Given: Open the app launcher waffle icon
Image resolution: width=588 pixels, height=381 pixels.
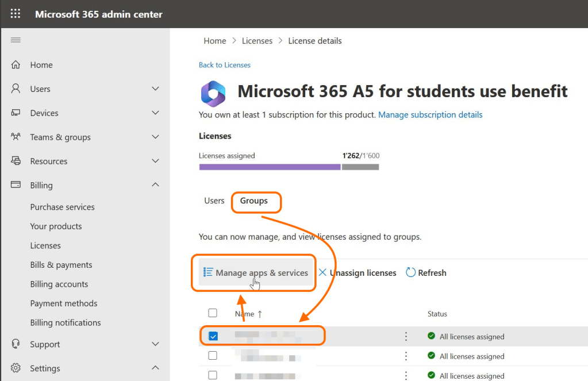Looking at the screenshot, I should click(16, 14).
